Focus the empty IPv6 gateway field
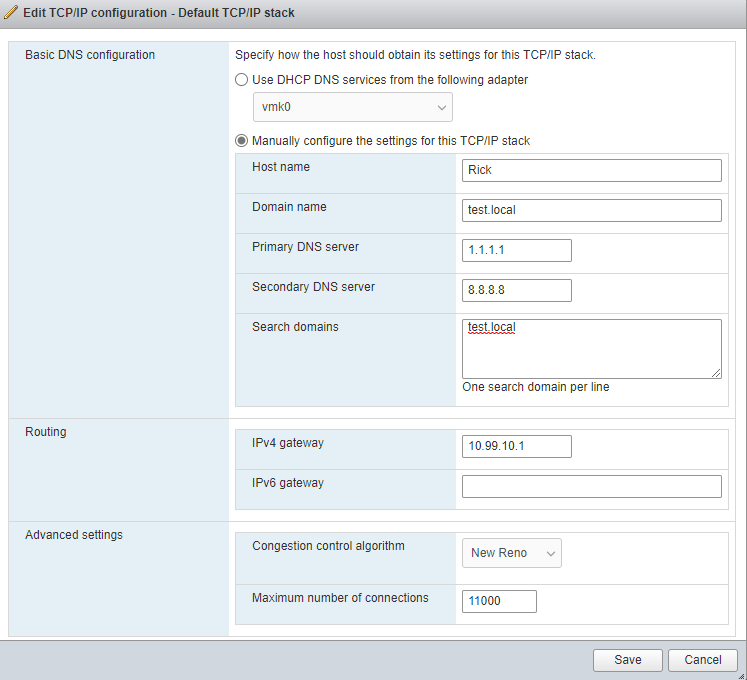 click(591, 486)
